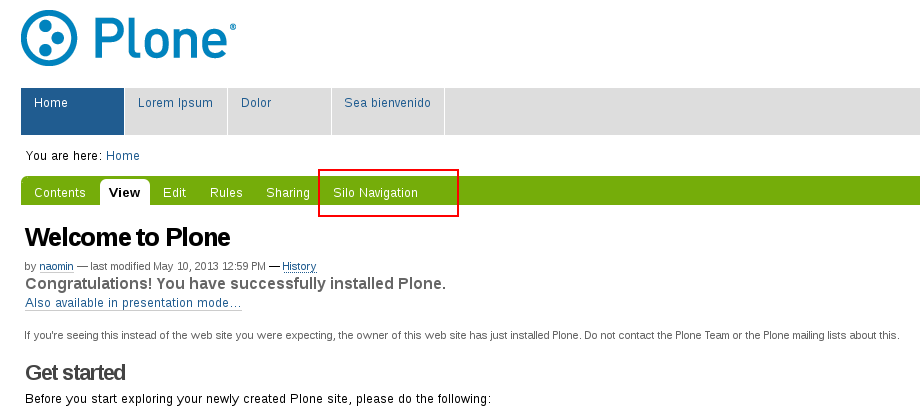Screen dimensions: 920x420
Task: Click the 'If you're seeing this' paragraph
Action: click(x=460, y=336)
